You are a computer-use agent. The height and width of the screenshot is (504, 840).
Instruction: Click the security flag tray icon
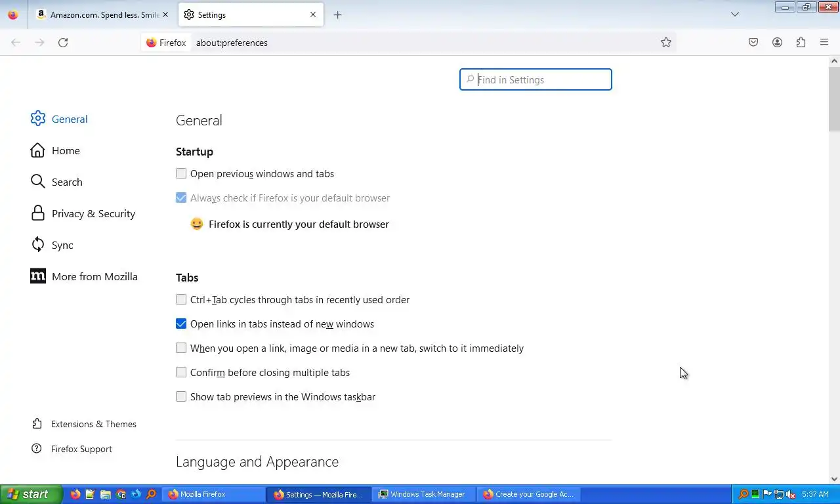[766, 494]
